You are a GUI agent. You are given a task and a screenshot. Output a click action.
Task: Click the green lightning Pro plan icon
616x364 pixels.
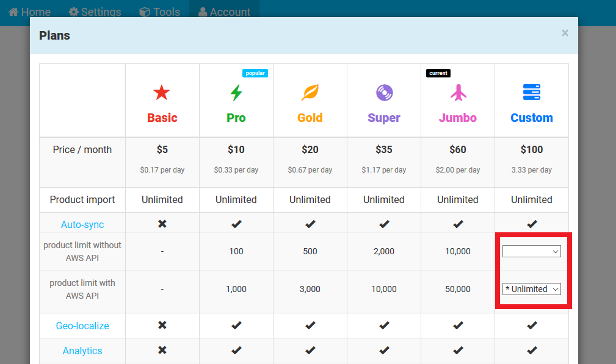tap(236, 93)
